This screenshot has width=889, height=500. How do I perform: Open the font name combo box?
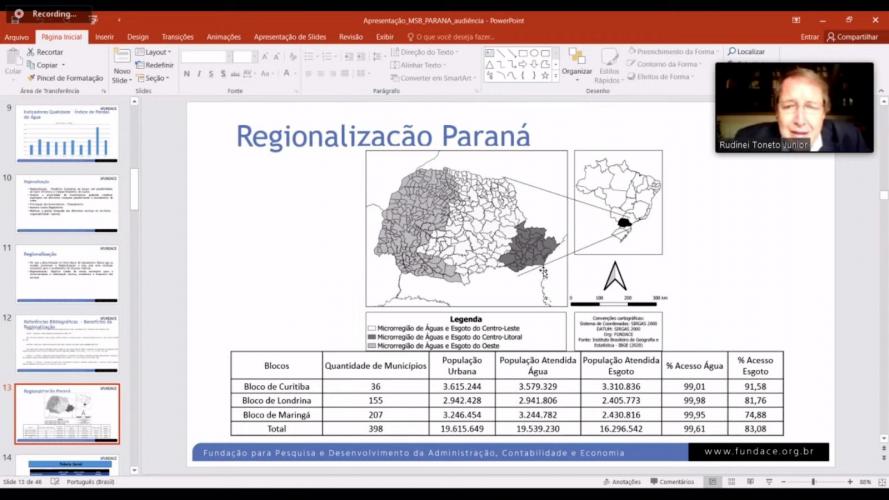[204, 57]
